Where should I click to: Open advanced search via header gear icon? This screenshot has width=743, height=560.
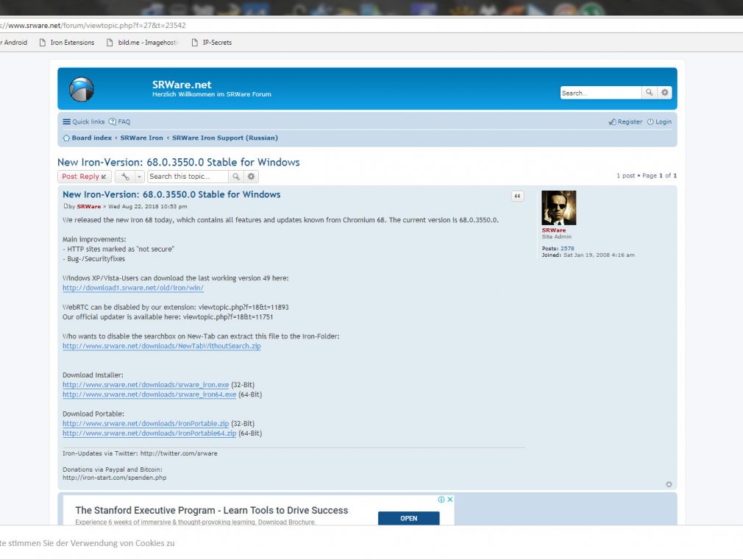[x=665, y=93]
